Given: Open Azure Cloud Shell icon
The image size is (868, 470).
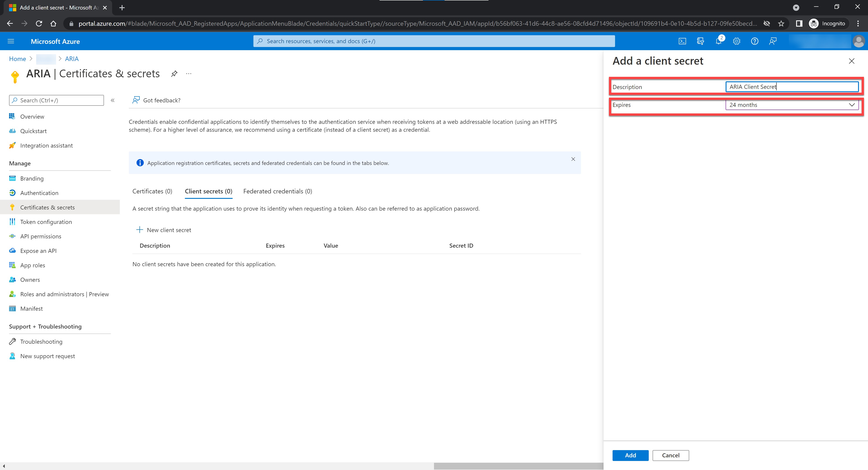Looking at the screenshot, I should point(682,41).
